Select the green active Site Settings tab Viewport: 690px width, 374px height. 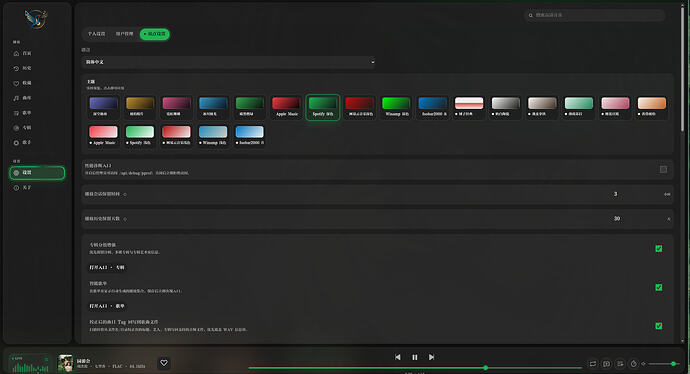click(154, 34)
